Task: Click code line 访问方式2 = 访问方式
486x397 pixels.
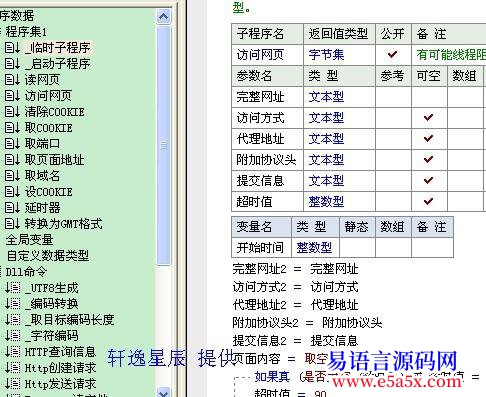Action: coord(295,287)
